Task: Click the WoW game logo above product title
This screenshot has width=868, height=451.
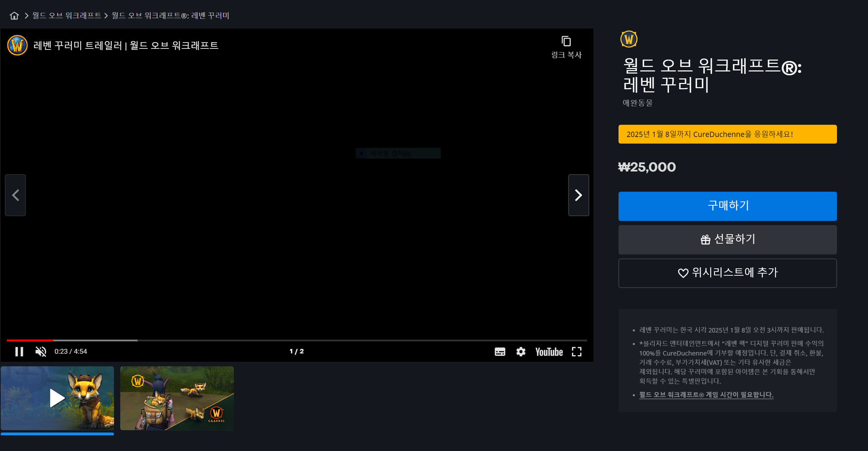Action: (629, 39)
